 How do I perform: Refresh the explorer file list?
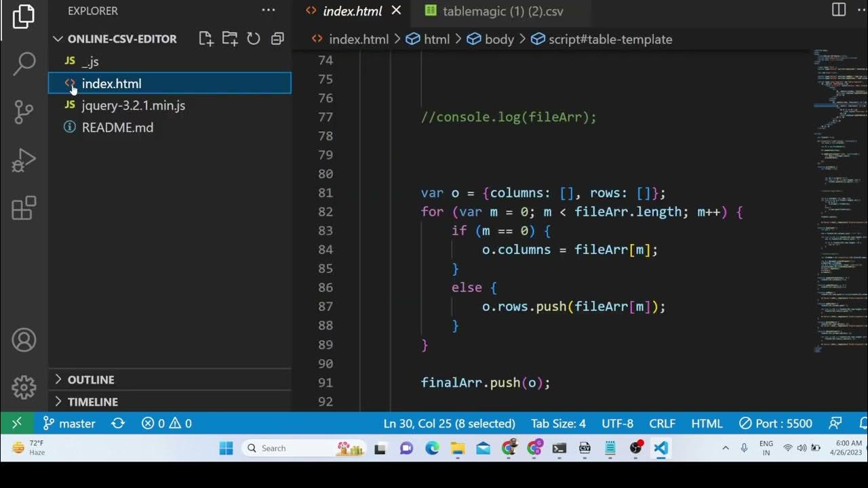[x=254, y=39]
